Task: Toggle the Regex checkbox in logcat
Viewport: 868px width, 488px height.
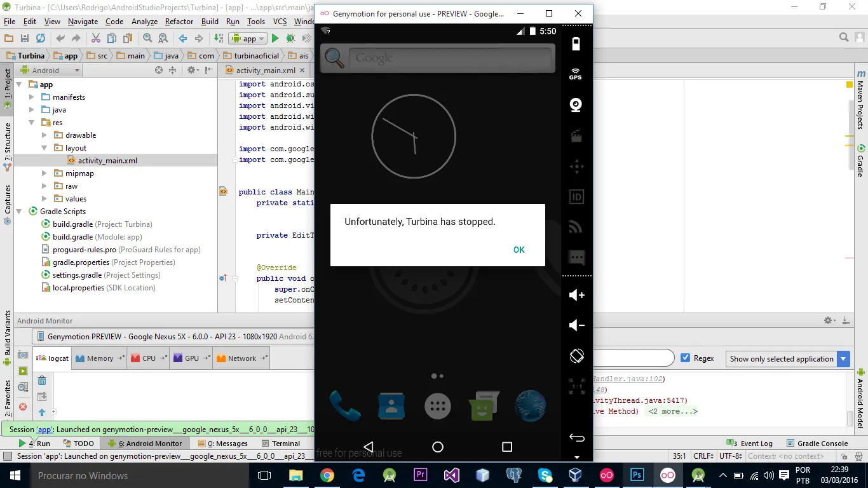Action: coord(686,358)
